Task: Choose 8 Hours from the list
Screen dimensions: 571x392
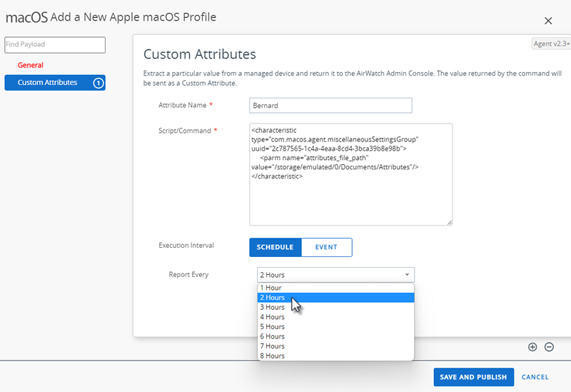Action: pyautogui.click(x=335, y=356)
